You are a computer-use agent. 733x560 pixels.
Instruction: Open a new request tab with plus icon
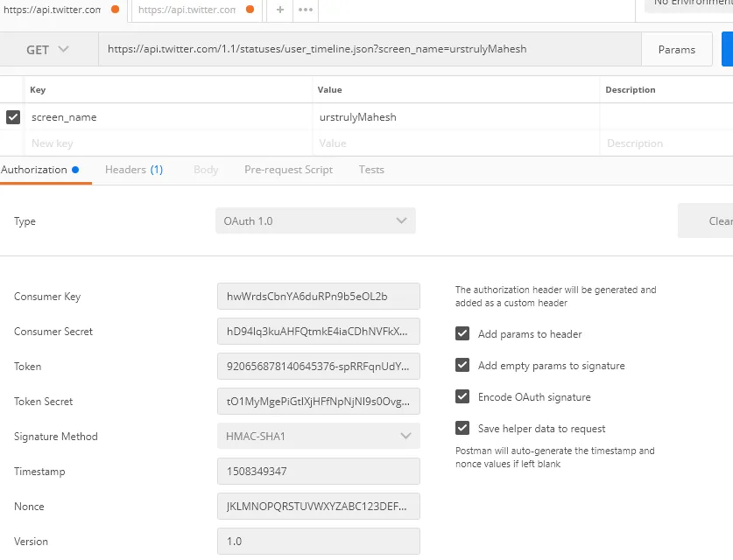[x=279, y=10]
